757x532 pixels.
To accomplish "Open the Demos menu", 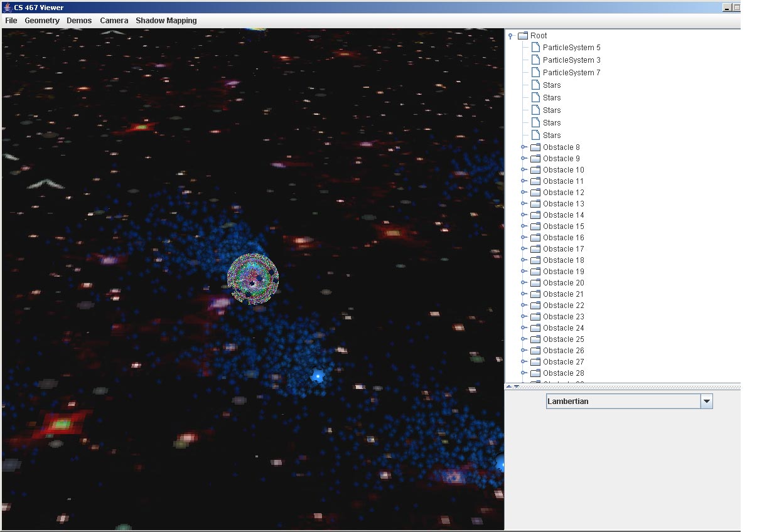I will (79, 21).
